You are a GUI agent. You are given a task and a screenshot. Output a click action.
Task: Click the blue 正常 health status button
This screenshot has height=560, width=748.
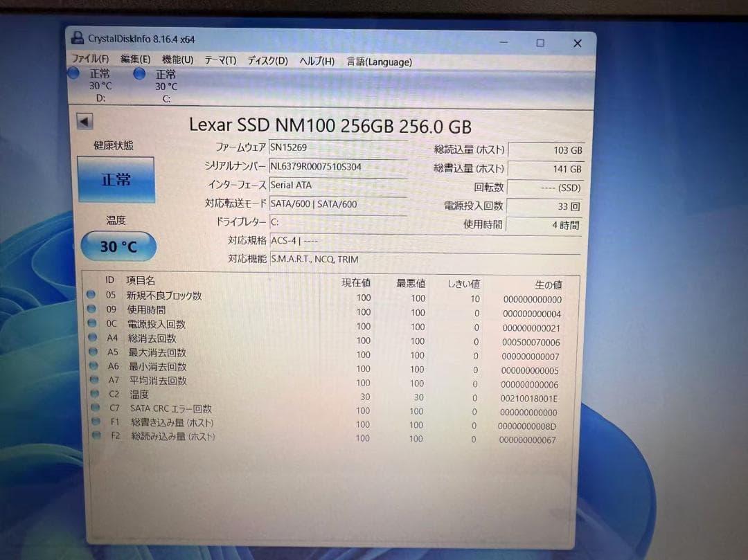[x=116, y=179]
